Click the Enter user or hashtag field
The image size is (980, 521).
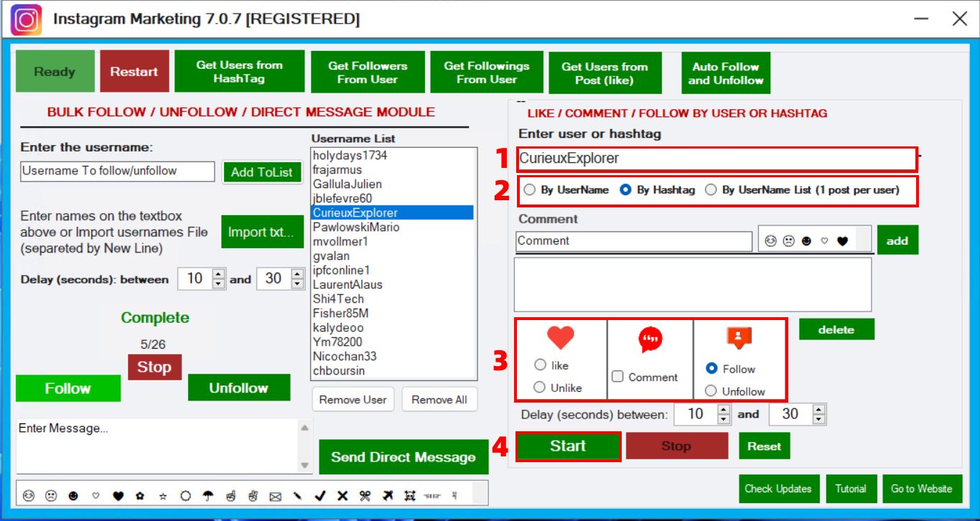coord(717,159)
